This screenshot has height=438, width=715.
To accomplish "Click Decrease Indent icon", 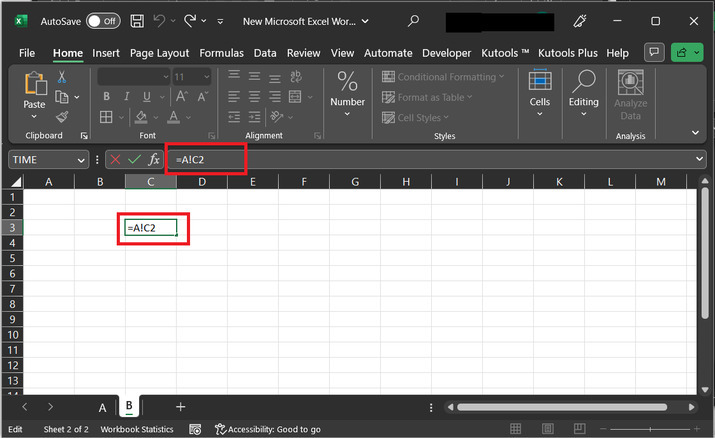I will tap(234, 117).
